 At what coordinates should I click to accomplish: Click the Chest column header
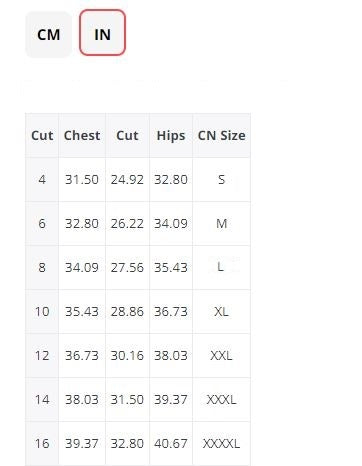[x=82, y=136]
